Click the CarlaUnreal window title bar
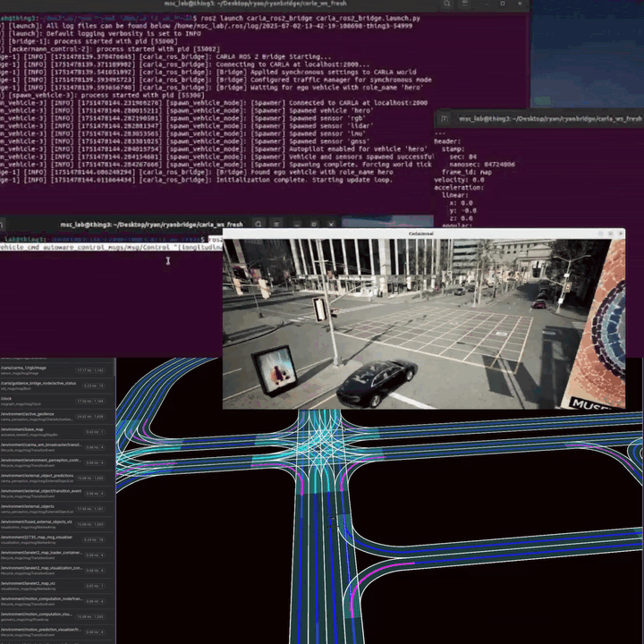The image size is (644, 644). click(x=423, y=233)
